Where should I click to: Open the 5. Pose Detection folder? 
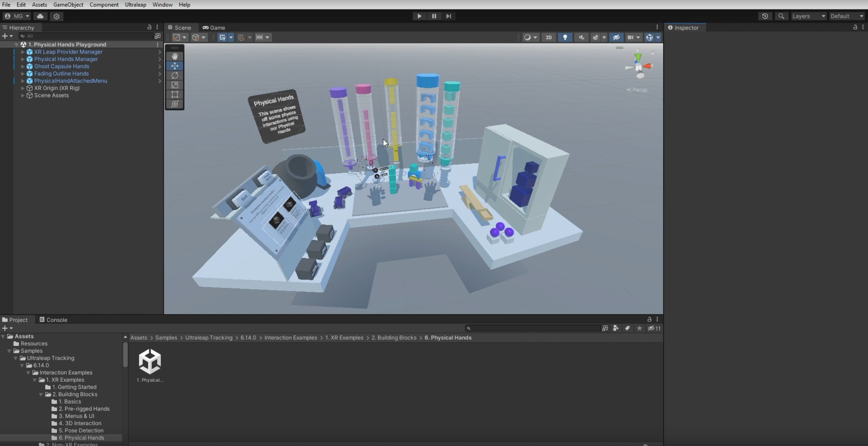click(81, 430)
